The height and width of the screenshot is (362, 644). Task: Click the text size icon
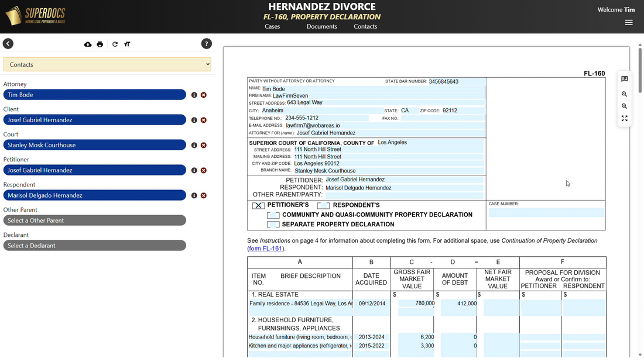click(x=127, y=44)
